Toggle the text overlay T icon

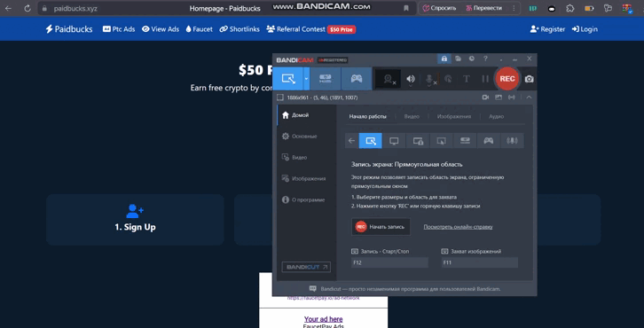point(467,79)
